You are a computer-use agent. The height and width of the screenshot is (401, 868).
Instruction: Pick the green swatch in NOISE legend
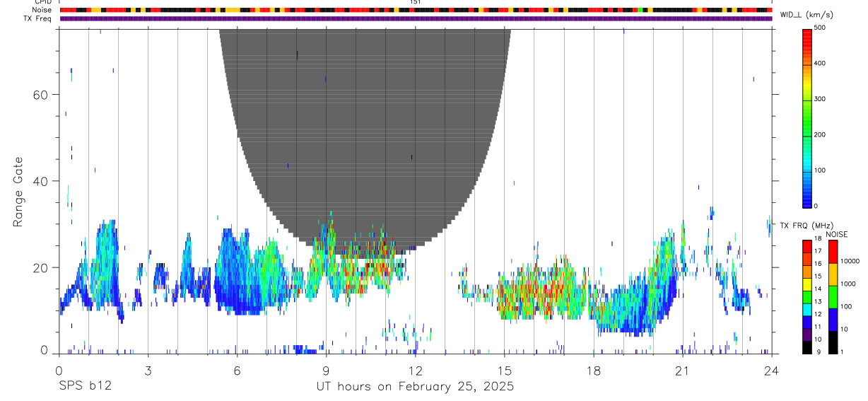point(833,296)
